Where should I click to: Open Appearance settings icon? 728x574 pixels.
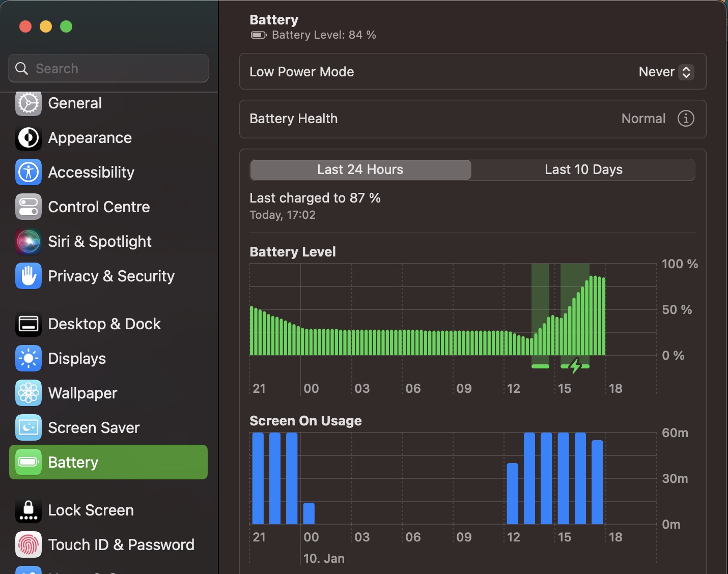point(29,138)
